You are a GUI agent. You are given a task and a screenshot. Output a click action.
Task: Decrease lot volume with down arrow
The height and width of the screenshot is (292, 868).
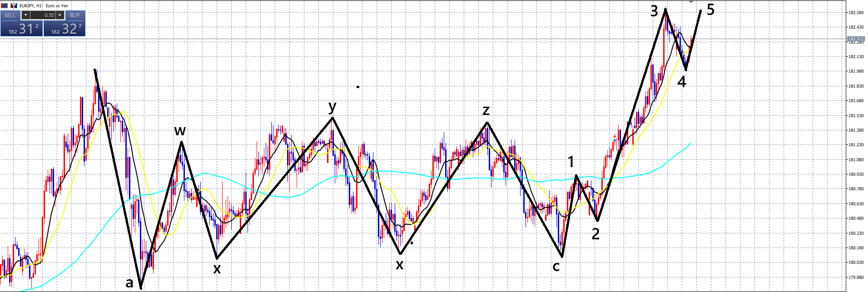point(25,15)
